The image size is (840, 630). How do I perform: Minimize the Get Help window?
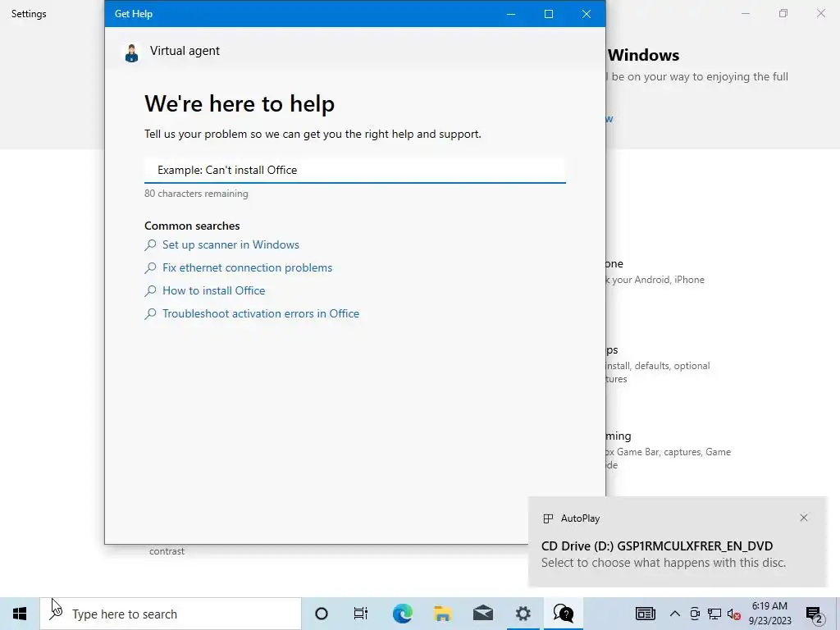coord(511,14)
